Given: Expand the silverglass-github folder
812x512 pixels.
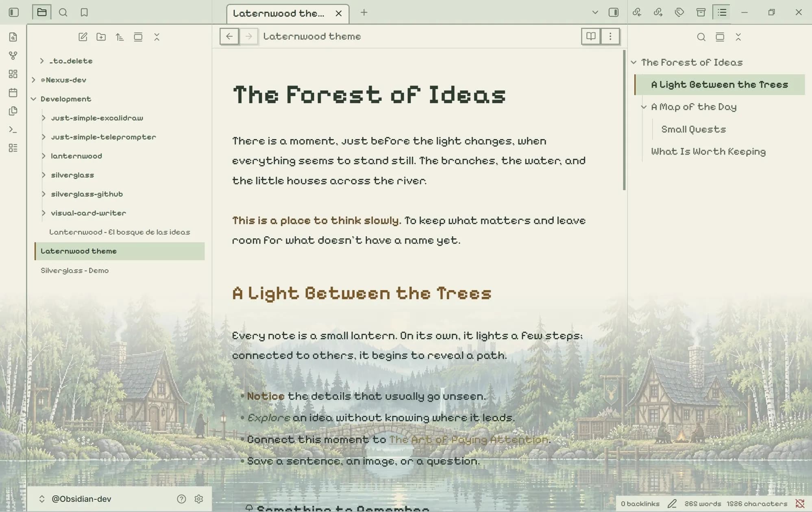Looking at the screenshot, I should pyautogui.click(x=44, y=194).
